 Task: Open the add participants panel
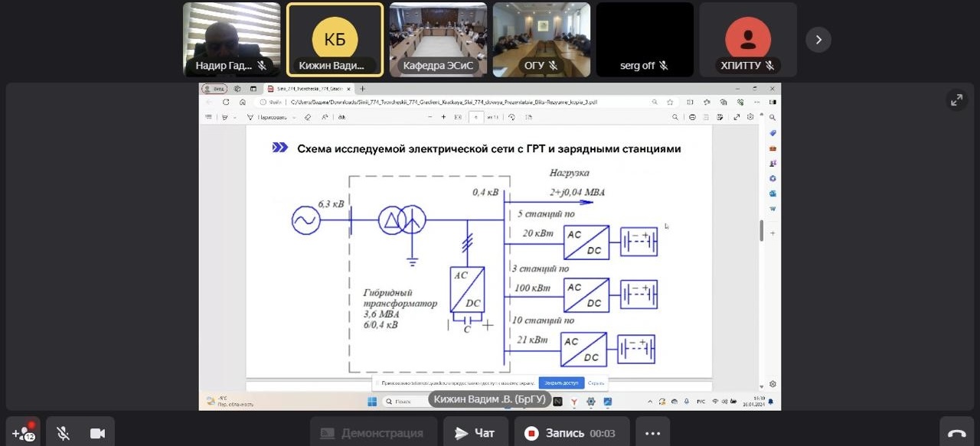[x=23, y=433]
